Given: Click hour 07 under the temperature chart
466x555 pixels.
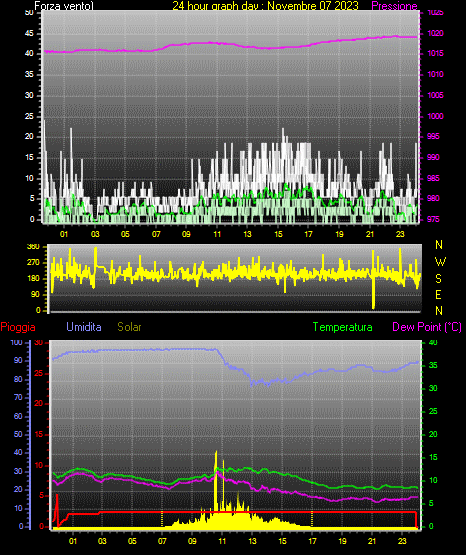Looking at the screenshot, I should point(162,541).
